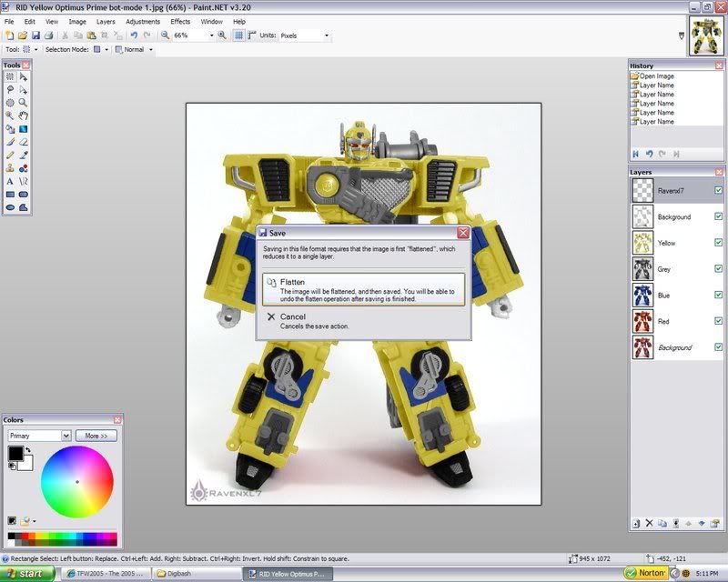
Task: Click the Open folder toolbar icon
Action: (x=22, y=35)
